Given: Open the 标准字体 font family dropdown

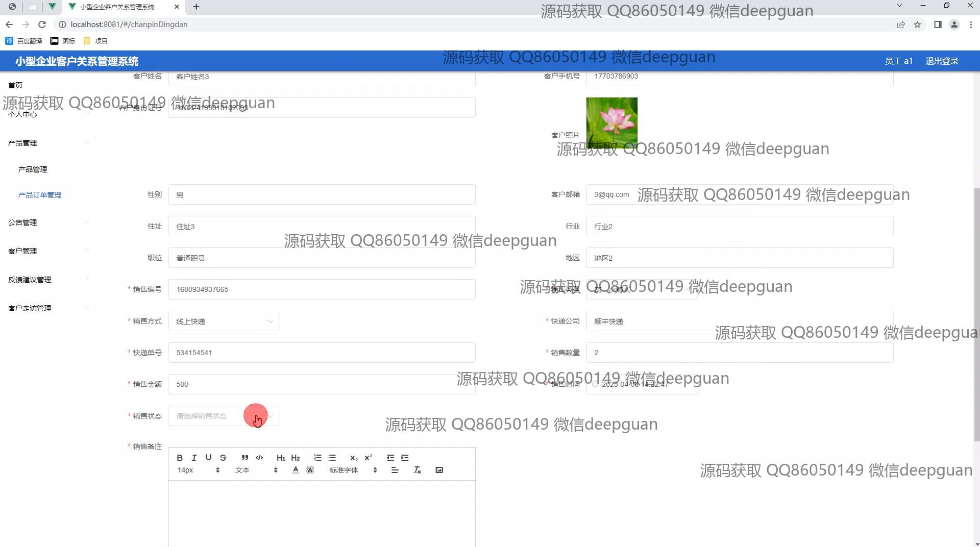Looking at the screenshot, I should 353,470.
